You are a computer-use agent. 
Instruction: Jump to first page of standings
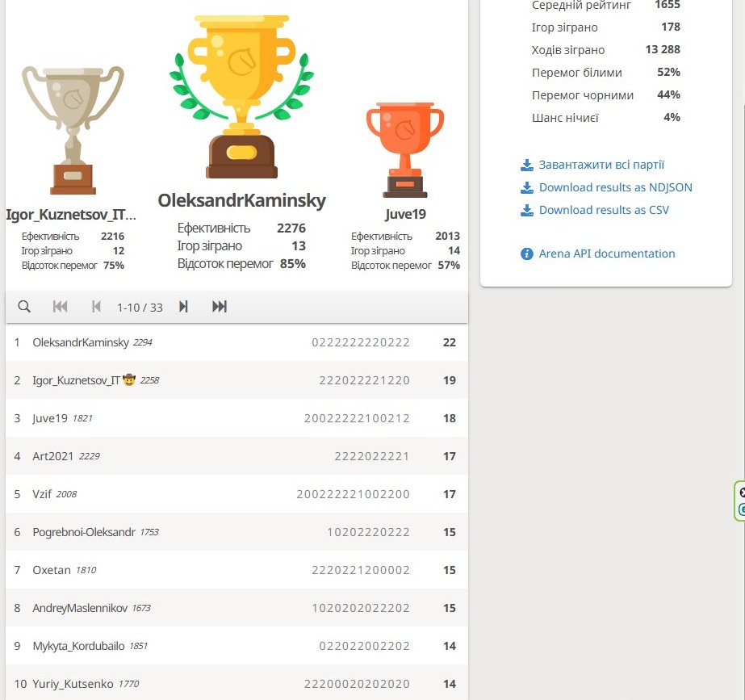click(60, 307)
